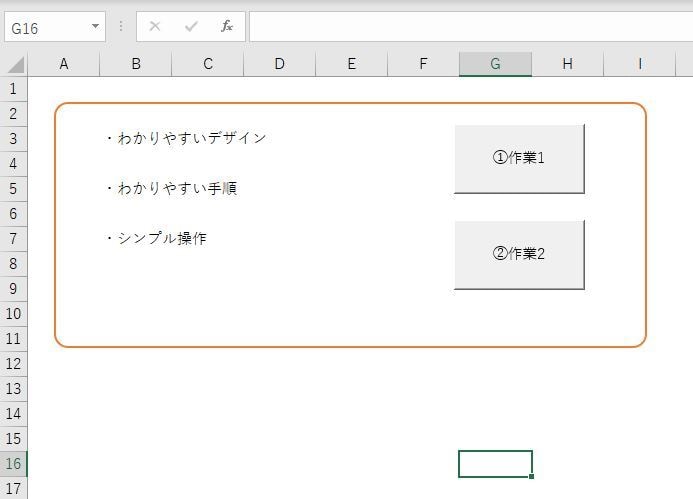Image resolution: width=693 pixels, height=499 pixels.
Task: Click text ・わかりやすいデザイン
Action: pos(187,138)
